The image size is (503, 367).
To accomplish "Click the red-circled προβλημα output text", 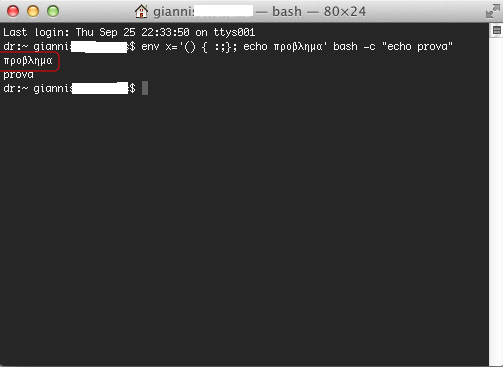I will click(x=28, y=61).
